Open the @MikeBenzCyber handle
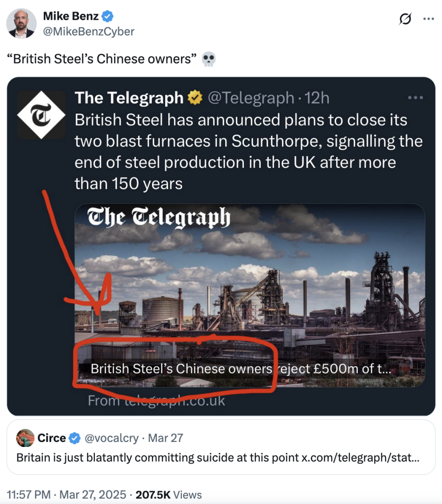Image resolution: width=442 pixels, height=504 pixels. tap(88, 31)
